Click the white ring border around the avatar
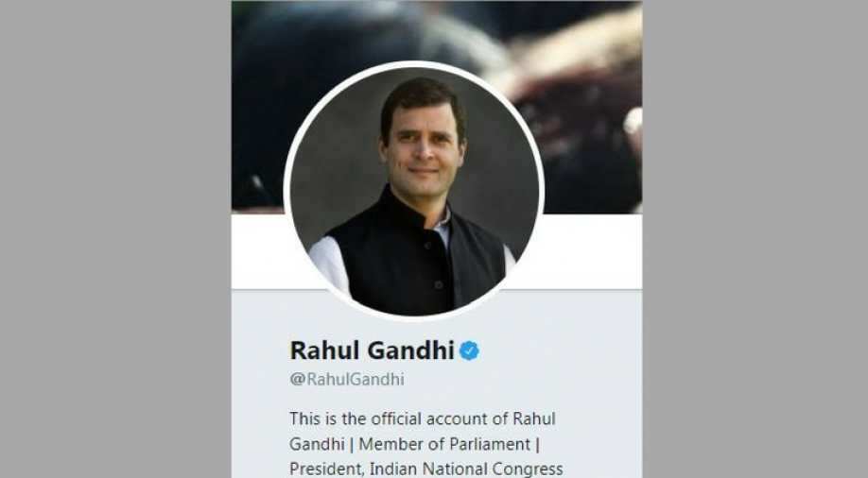 point(414,64)
